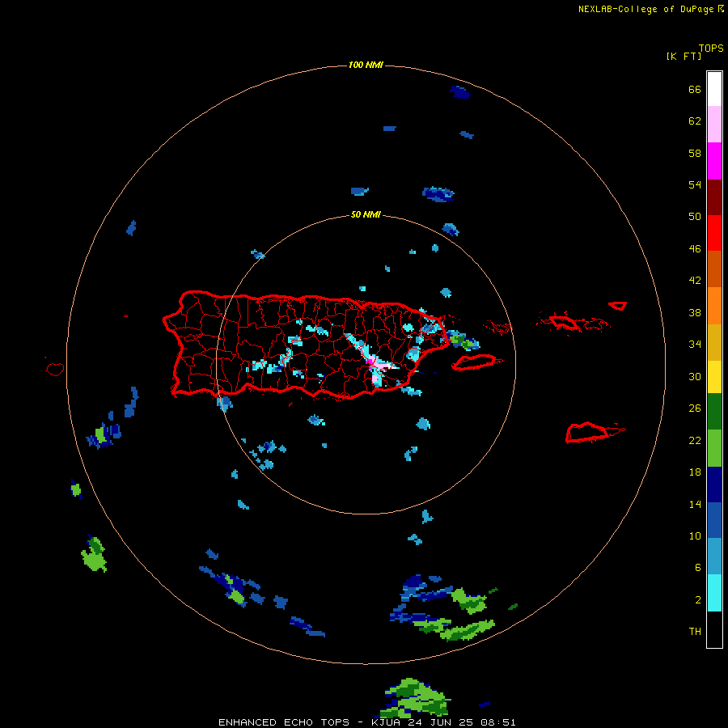This screenshot has height=728, width=728.
Task: Click the white swatch in the tops legend
Action: click(714, 89)
